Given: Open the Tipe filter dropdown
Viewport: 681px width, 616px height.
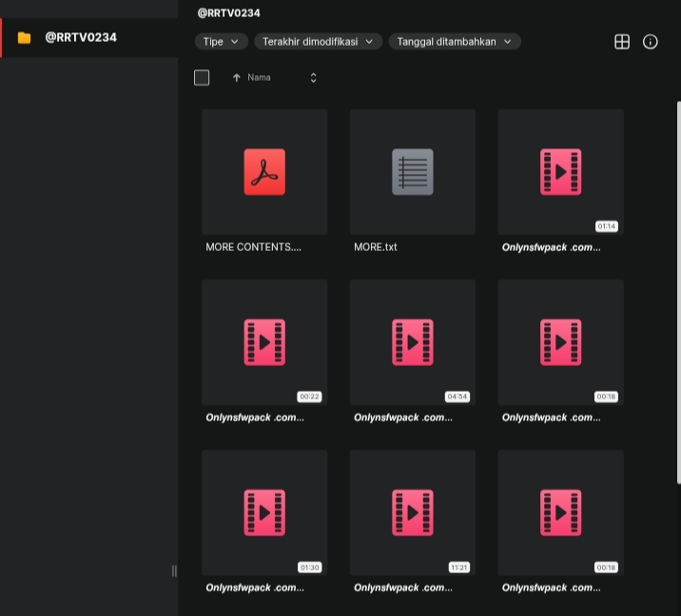Looking at the screenshot, I should (x=221, y=42).
